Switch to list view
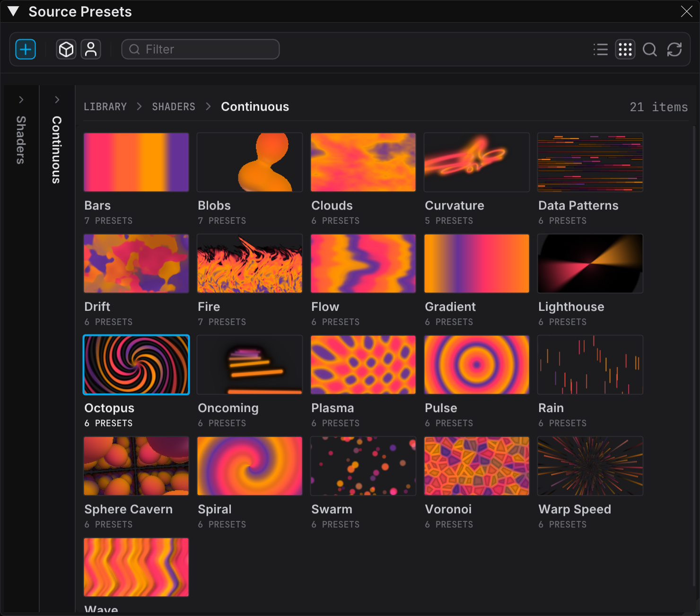700x616 pixels. click(601, 49)
